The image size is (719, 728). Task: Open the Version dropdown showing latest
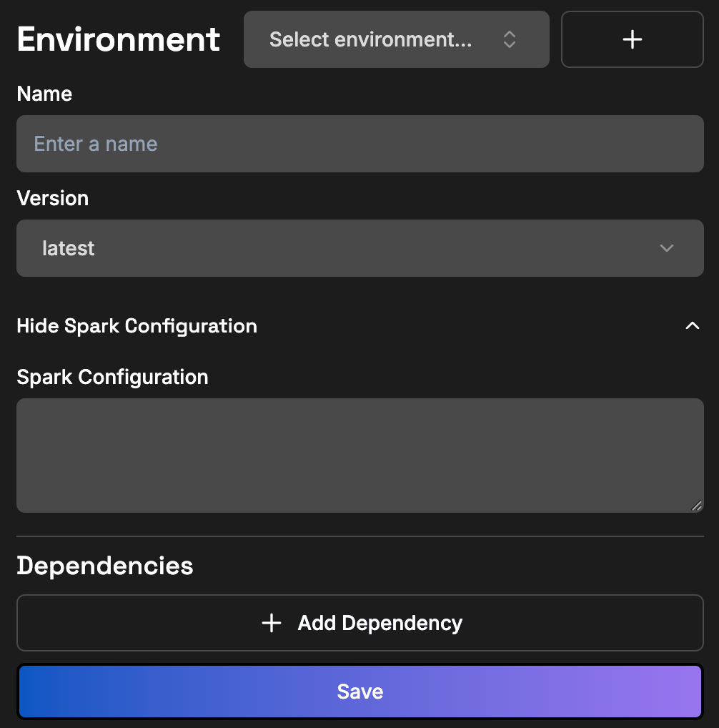coord(360,248)
